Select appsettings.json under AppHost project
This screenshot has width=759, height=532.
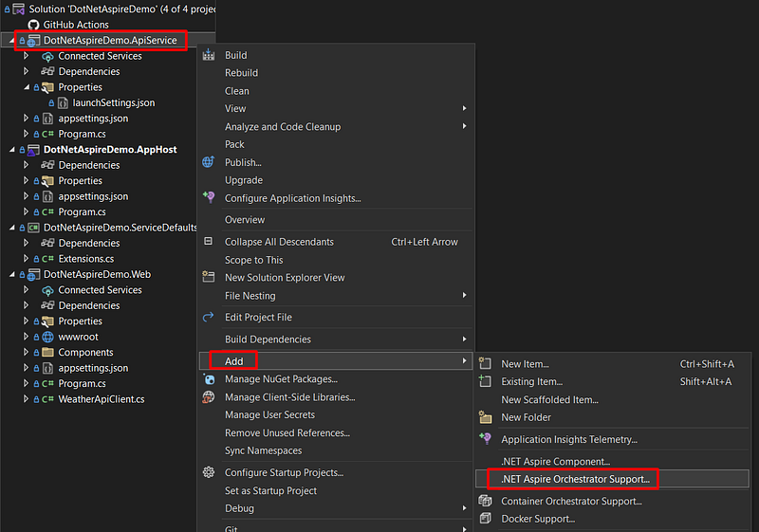point(93,196)
